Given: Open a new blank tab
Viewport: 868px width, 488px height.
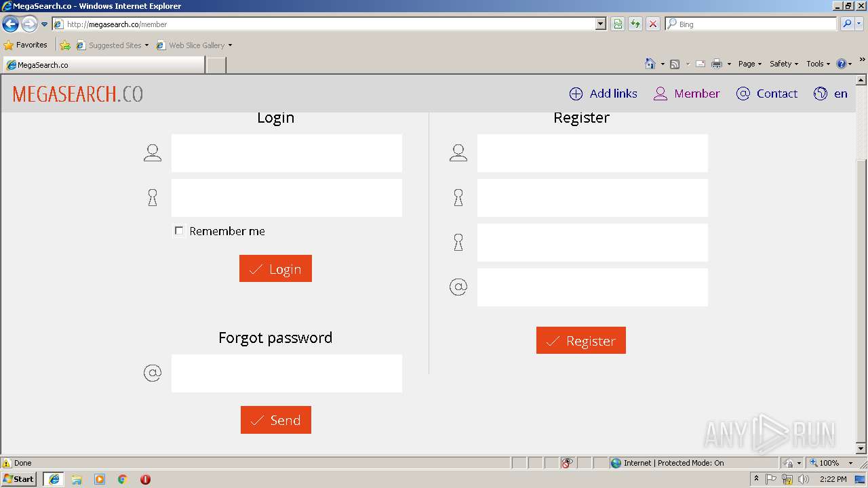Looking at the screenshot, I should [x=216, y=65].
